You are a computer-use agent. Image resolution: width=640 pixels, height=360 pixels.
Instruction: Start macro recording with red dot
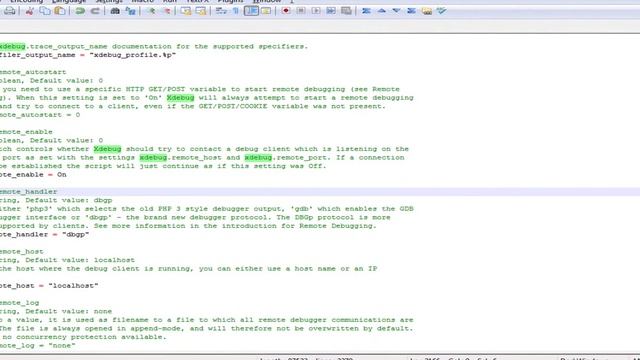coord(286,11)
